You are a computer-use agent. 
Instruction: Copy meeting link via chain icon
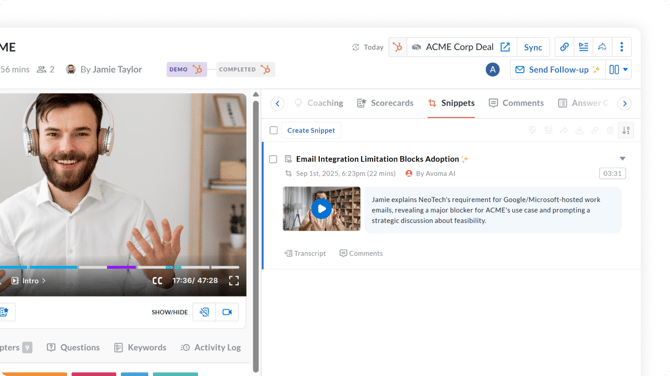click(564, 47)
